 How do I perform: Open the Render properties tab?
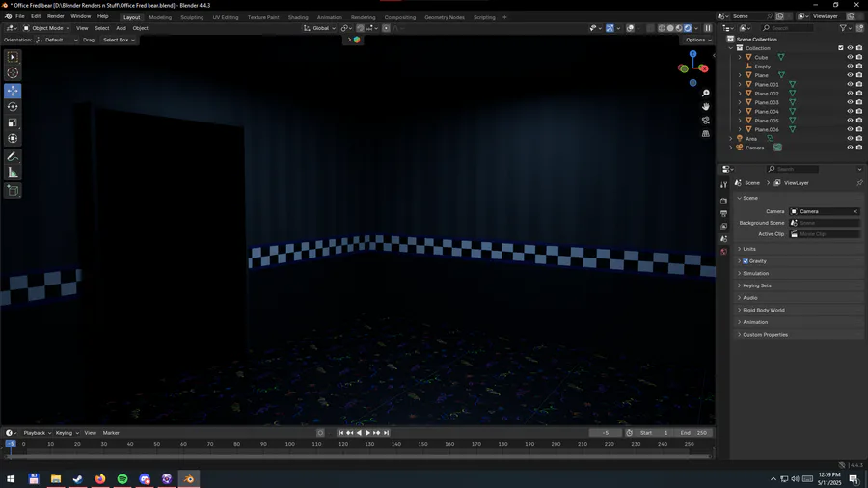[723, 201]
